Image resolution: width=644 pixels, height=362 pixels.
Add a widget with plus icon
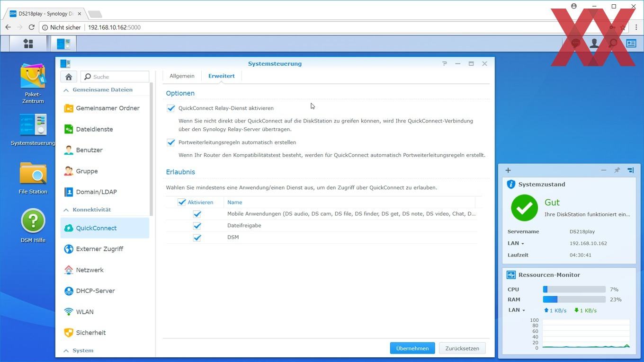click(x=508, y=170)
